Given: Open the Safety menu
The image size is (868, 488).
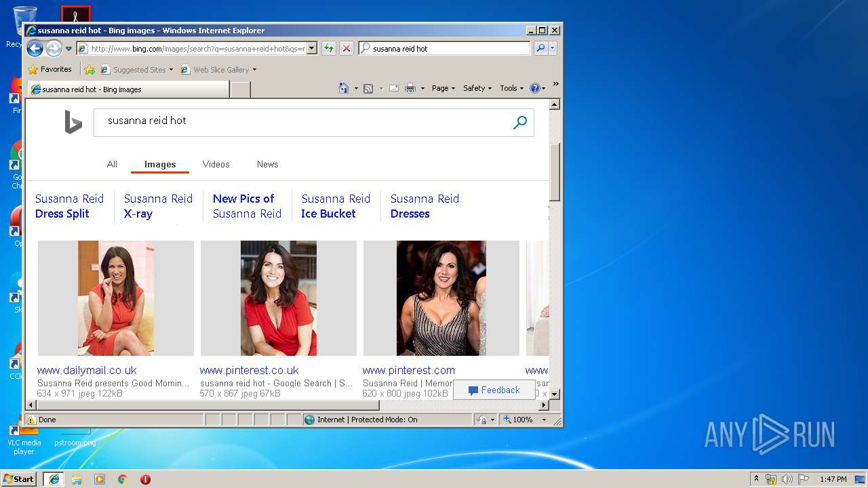Looking at the screenshot, I should coord(477,88).
